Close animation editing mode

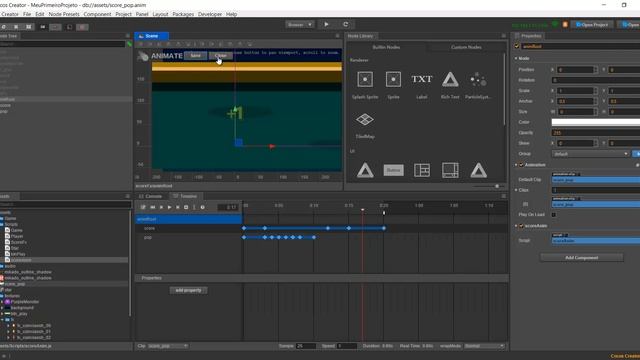220,56
